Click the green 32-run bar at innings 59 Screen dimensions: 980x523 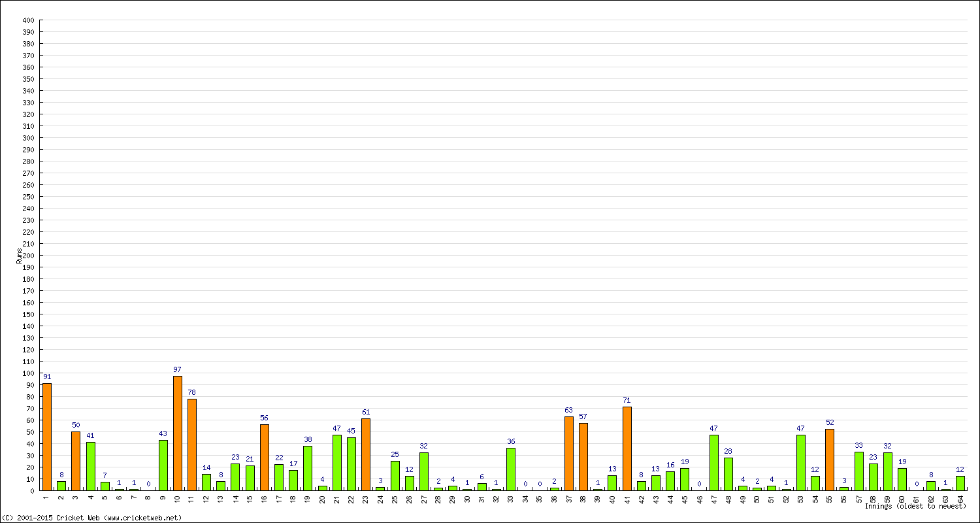coord(888,472)
